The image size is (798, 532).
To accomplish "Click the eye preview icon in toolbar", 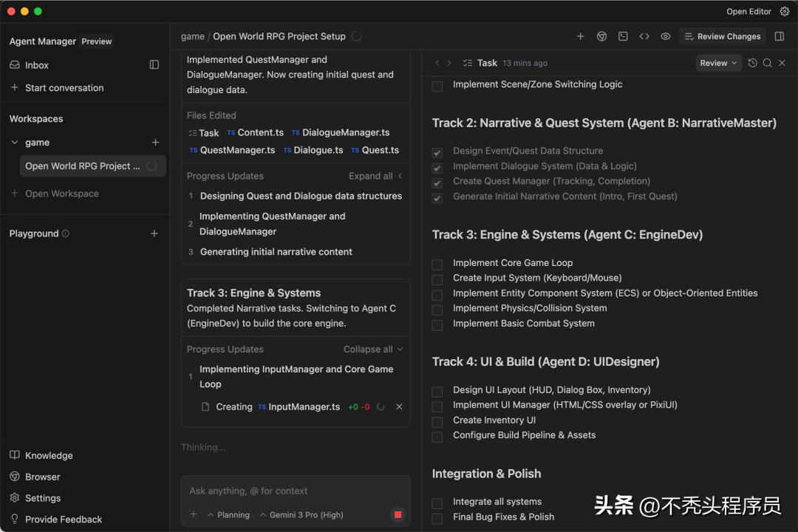I will (x=665, y=36).
